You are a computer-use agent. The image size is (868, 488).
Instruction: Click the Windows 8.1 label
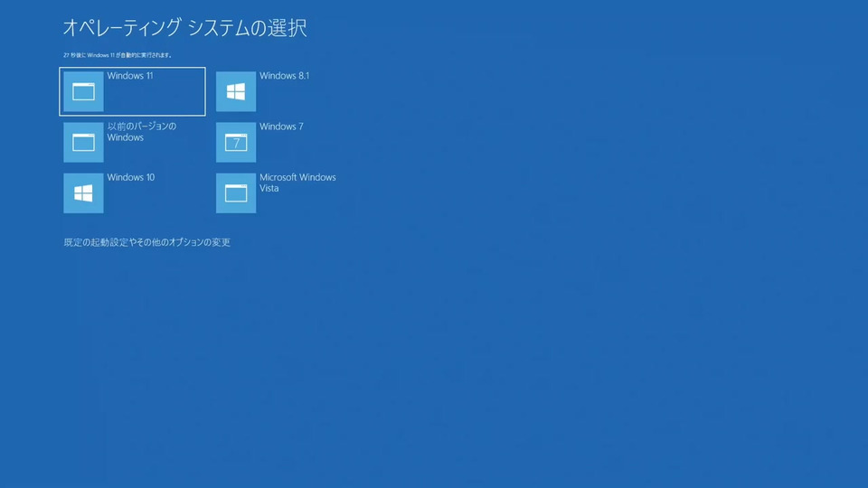[x=285, y=76]
